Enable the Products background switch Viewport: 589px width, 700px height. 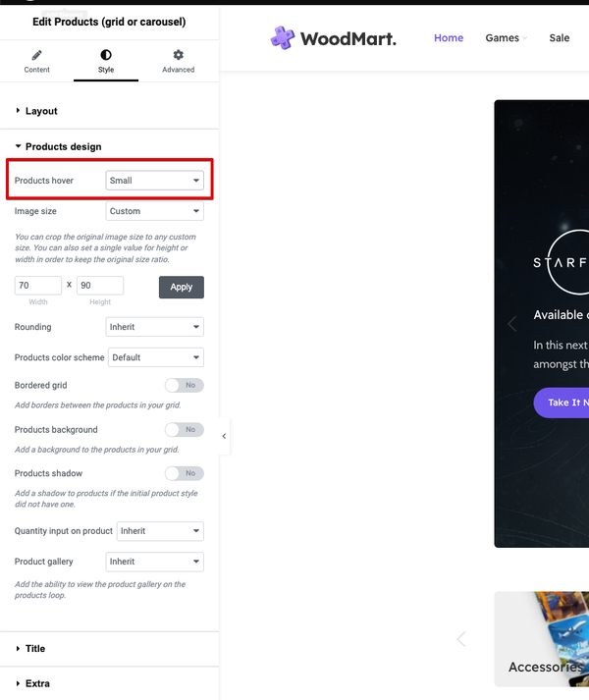coord(185,429)
